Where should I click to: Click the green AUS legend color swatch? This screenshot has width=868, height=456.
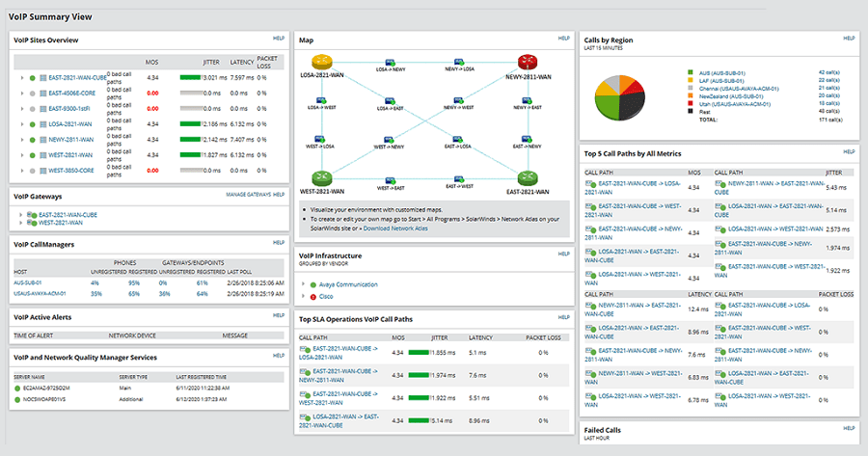[x=689, y=72]
